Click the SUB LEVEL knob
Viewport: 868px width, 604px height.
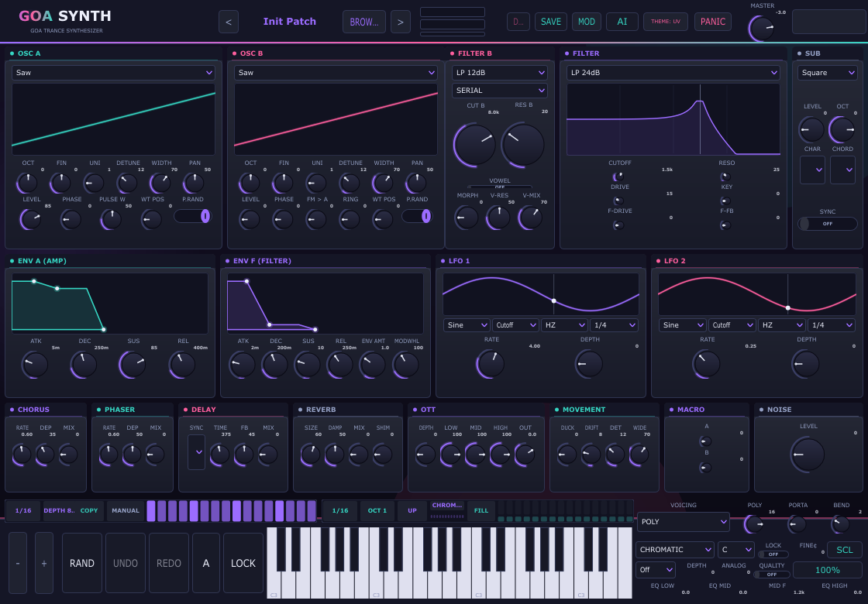point(811,129)
